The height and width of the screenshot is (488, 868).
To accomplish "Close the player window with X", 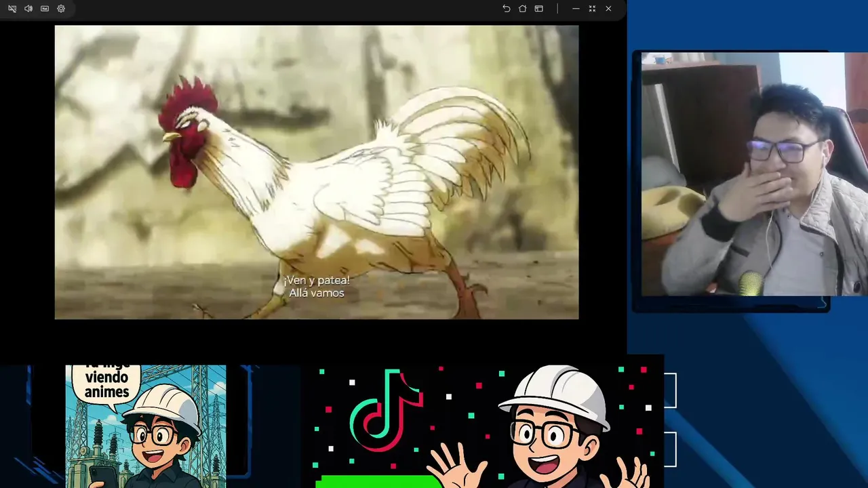I will 608,9.
